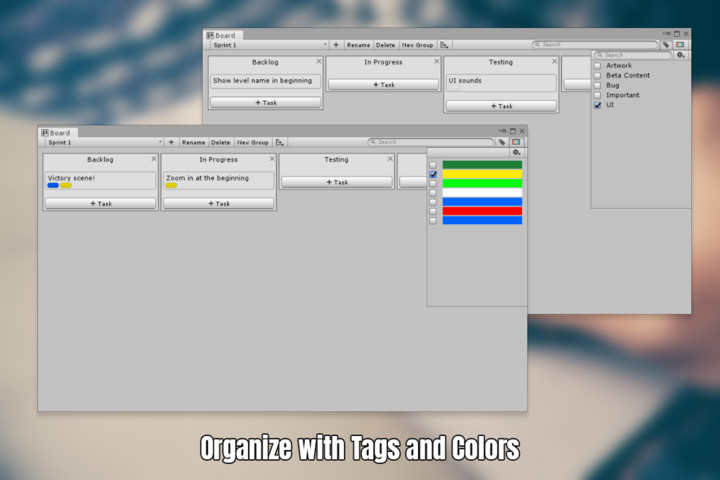
Task: Open pane options menu icon, front window
Action: tap(502, 131)
